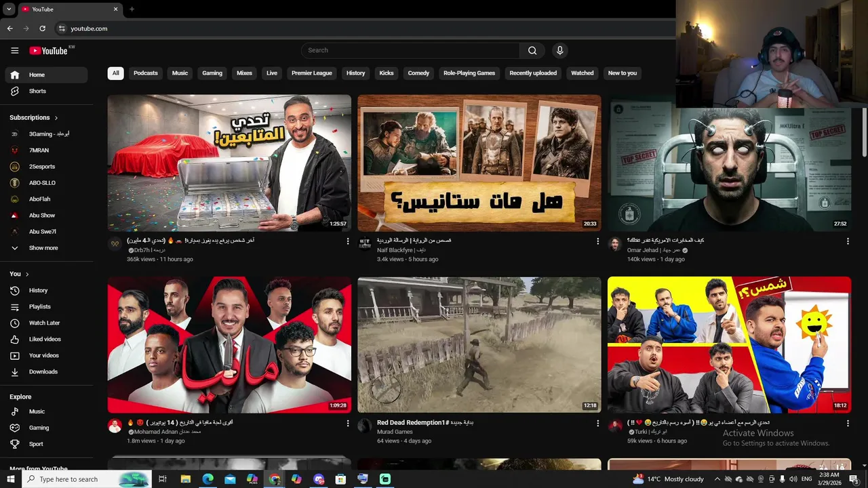
Task: Open options menu for Mohamad Adnan video
Action: tap(348, 424)
